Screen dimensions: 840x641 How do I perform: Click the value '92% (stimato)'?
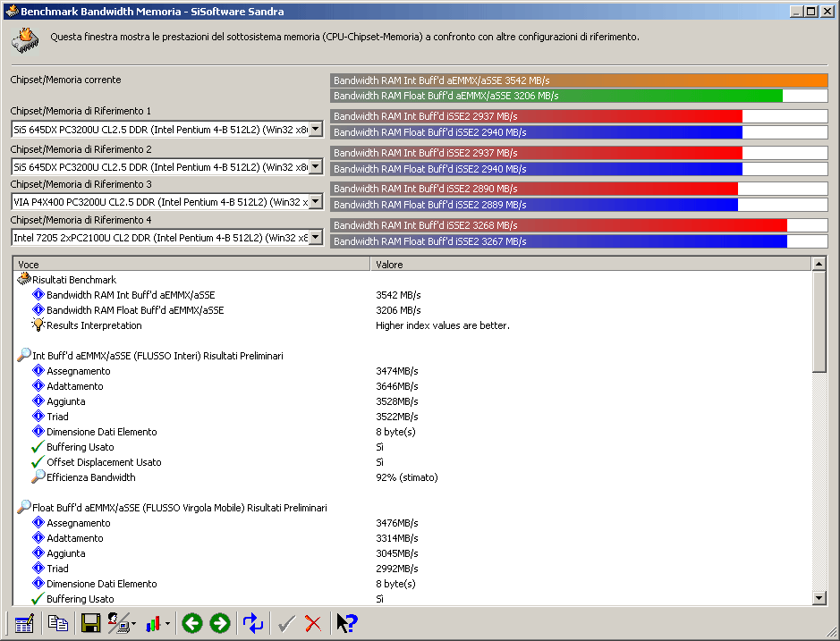coord(407,477)
